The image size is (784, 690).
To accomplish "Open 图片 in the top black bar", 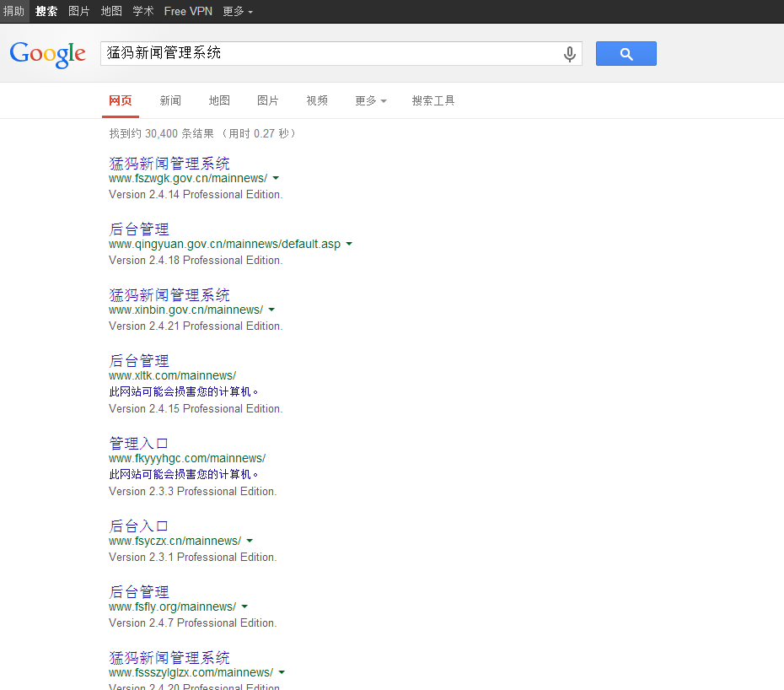I will (79, 11).
